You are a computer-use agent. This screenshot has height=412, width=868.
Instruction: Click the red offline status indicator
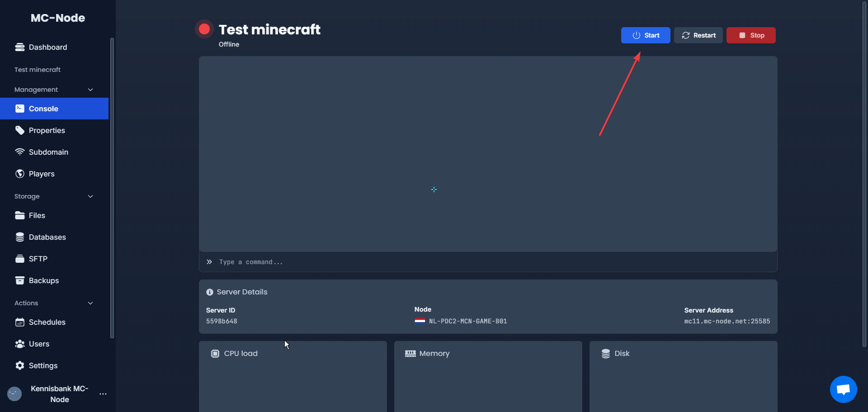204,29
